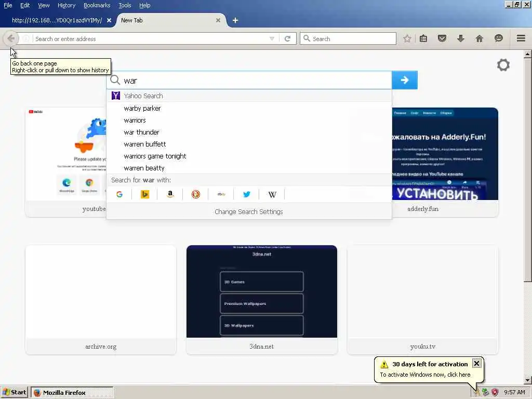
Task: Close the New Tab tab
Action: coord(218,20)
